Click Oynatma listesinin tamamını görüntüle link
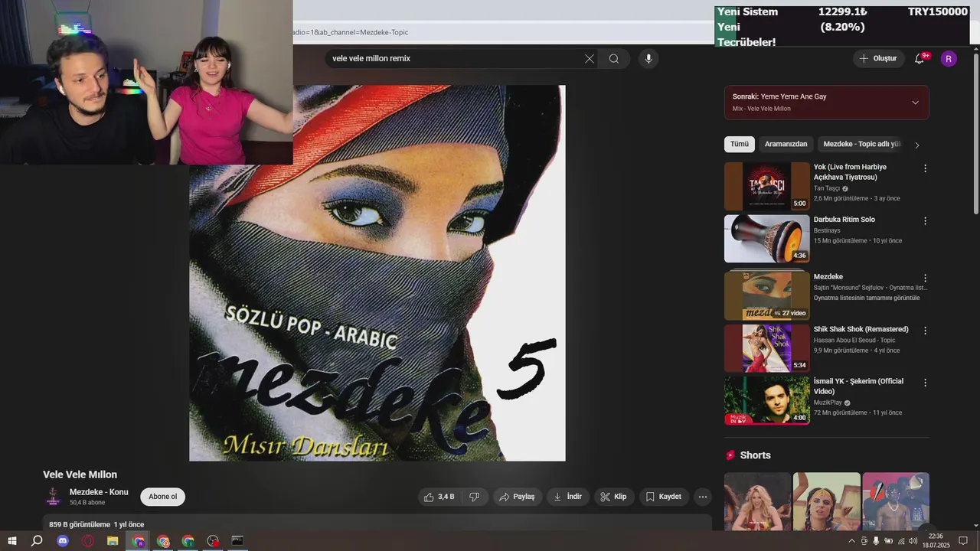Viewport: 980px width, 551px height. pyautogui.click(x=867, y=298)
